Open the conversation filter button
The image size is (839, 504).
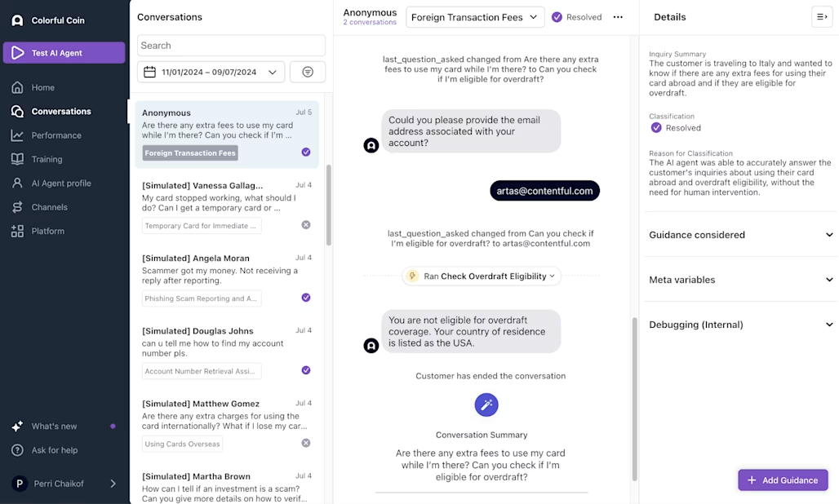pyautogui.click(x=308, y=72)
